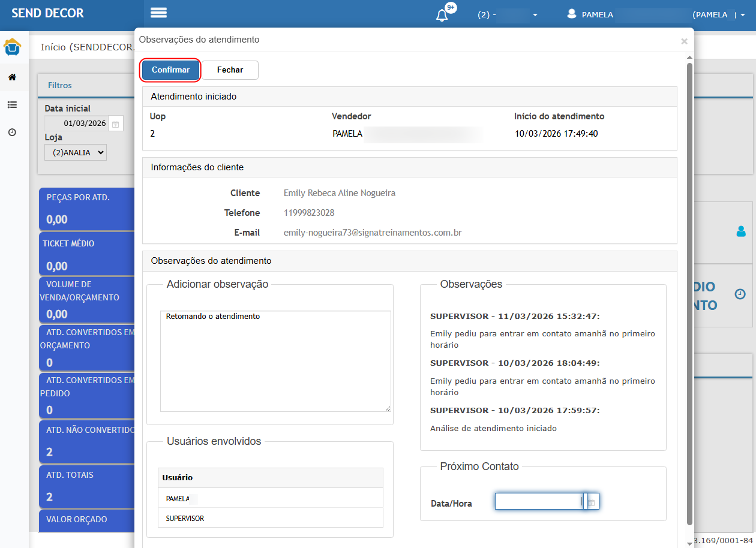The height and width of the screenshot is (548, 756).
Task: Click the blue user icon on right
Action: [741, 231]
